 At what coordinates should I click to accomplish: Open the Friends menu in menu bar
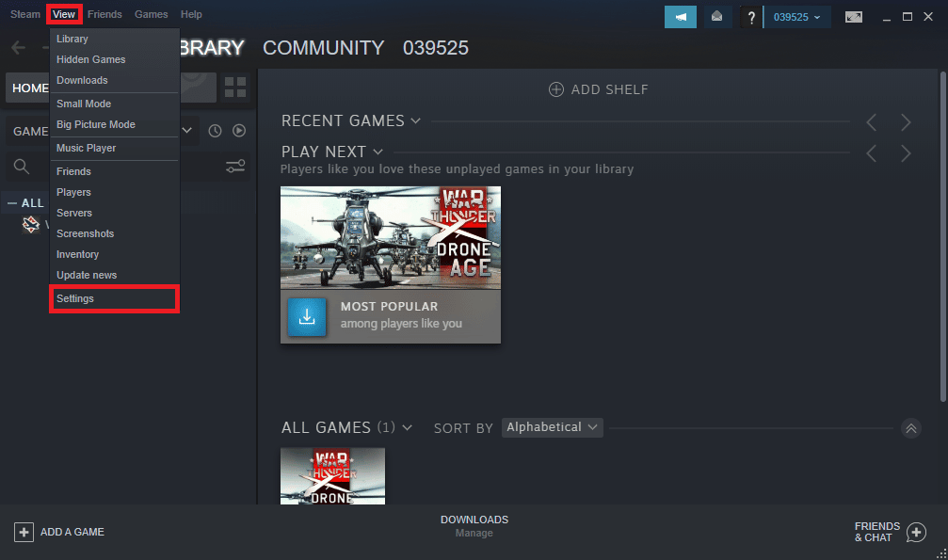coord(104,14)
